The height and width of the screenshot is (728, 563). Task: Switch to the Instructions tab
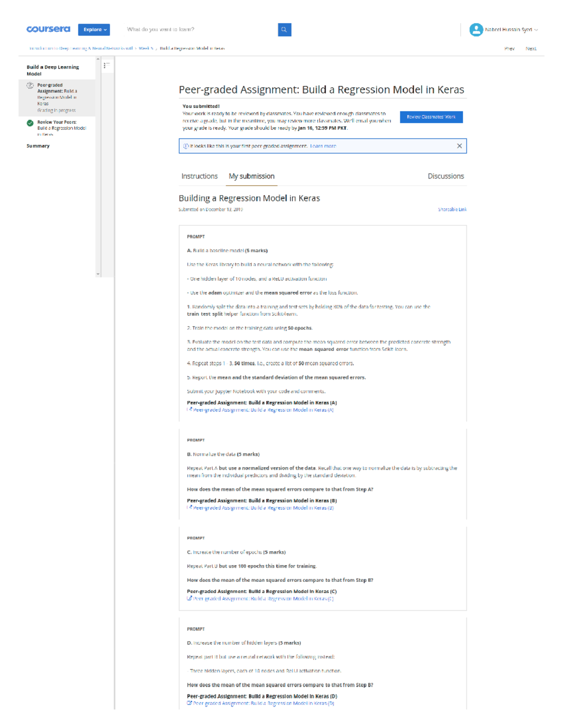pos(200,176)
